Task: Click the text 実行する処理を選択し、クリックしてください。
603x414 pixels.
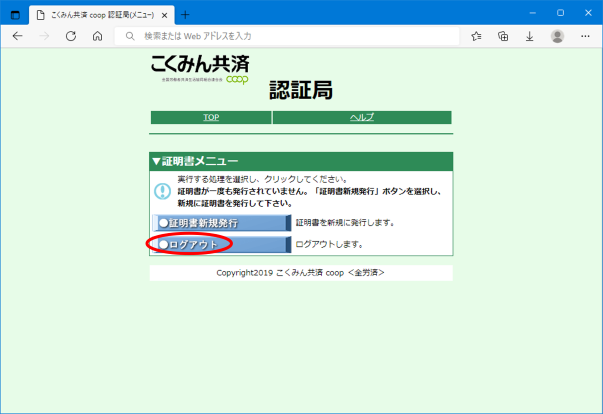Action: (x=263, y=179)
